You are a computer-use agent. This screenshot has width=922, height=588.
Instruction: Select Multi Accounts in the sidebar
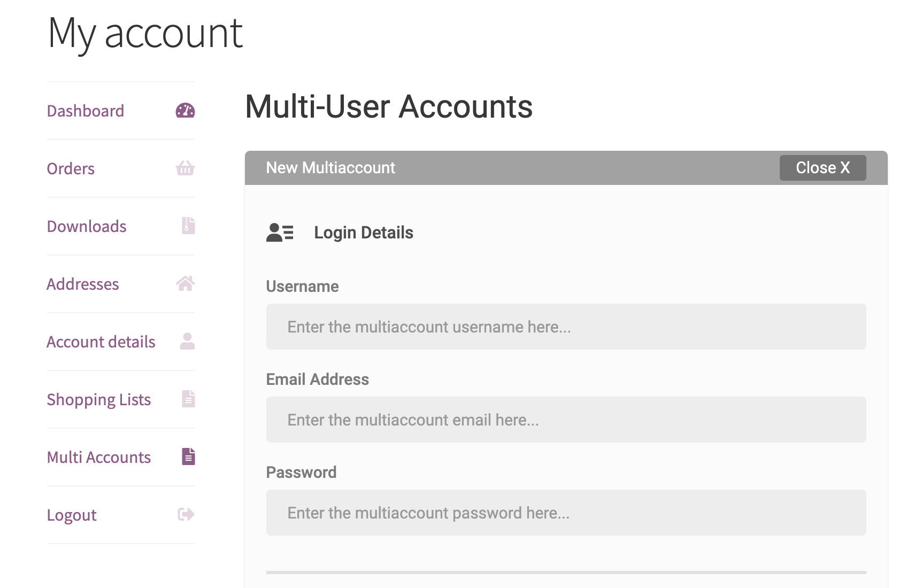click(x=98, y=457)
